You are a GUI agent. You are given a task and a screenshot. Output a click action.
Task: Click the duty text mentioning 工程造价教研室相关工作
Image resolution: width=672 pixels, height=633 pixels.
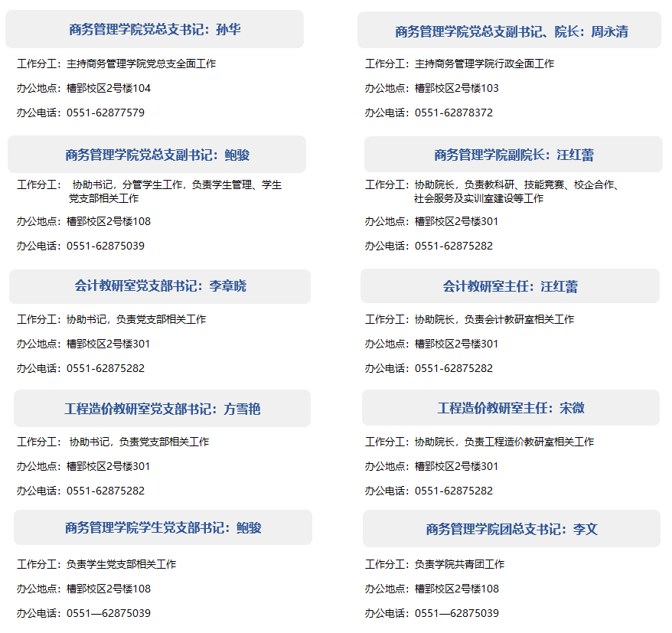coord(504,442)
